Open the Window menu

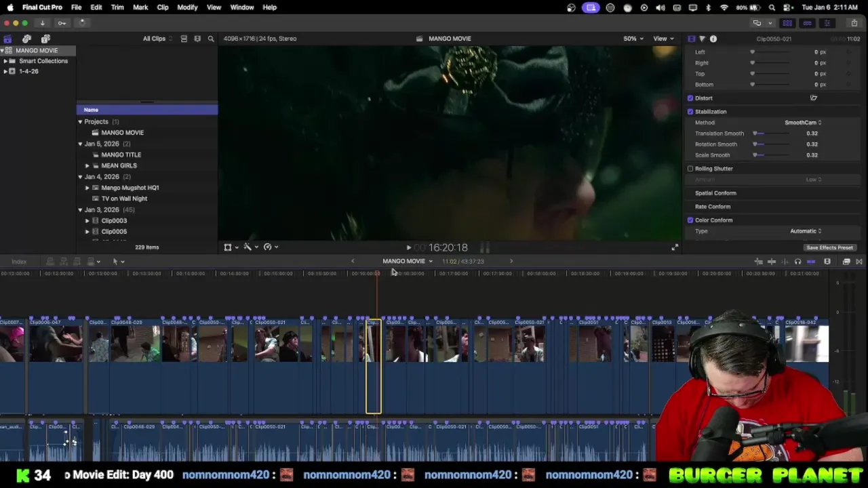(x=241, y=7)
